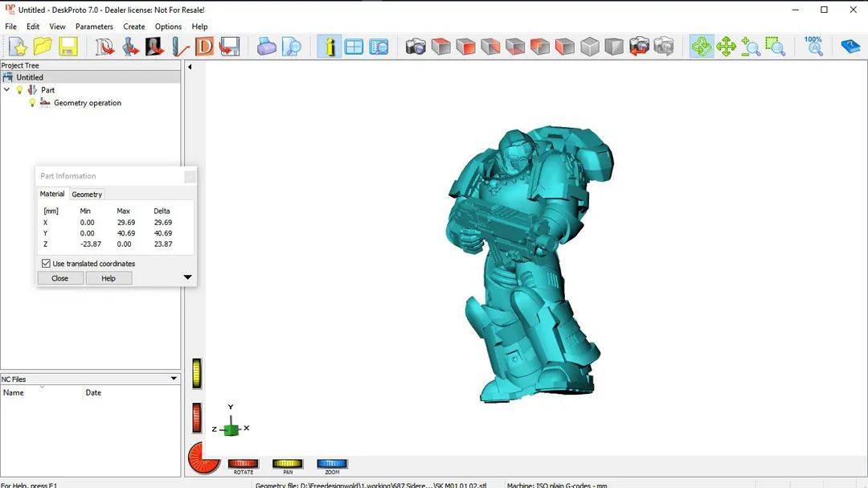Dismiss Part Information with its title-bar X
Screen dimensions: 868x488
point(190,176)
